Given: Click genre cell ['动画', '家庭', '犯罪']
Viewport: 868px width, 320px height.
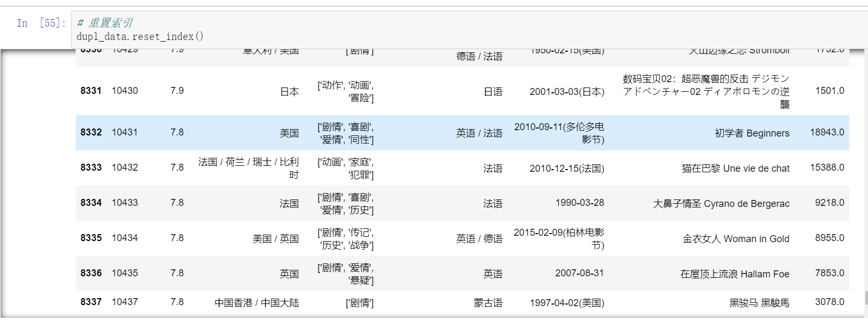Looking at the screenshot, I should 346,168.
